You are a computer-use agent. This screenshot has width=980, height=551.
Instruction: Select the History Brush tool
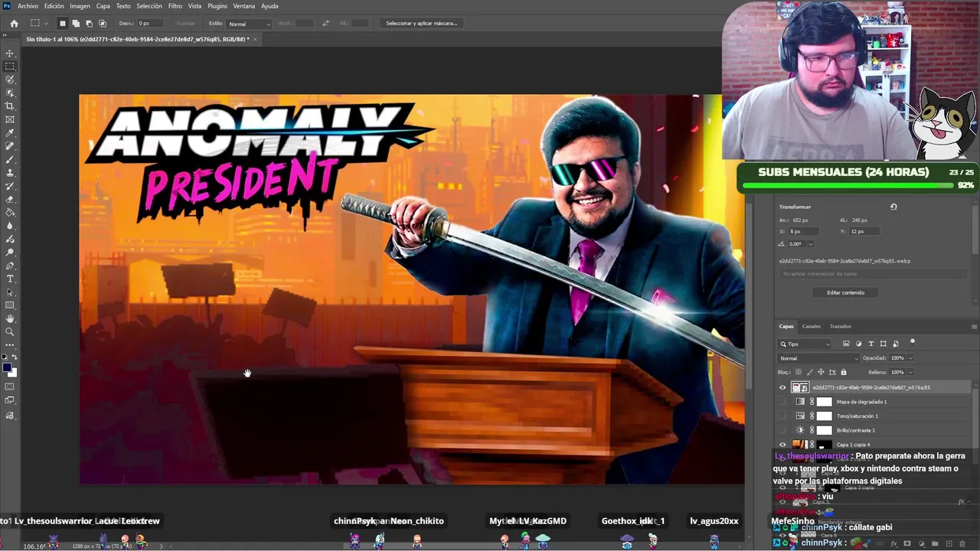(10, 186)
